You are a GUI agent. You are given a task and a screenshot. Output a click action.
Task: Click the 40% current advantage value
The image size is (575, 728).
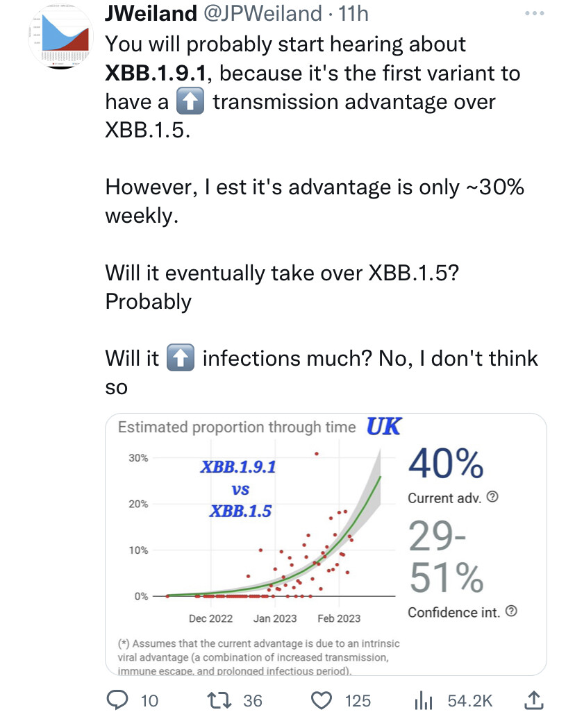click(x=446, y=463)
